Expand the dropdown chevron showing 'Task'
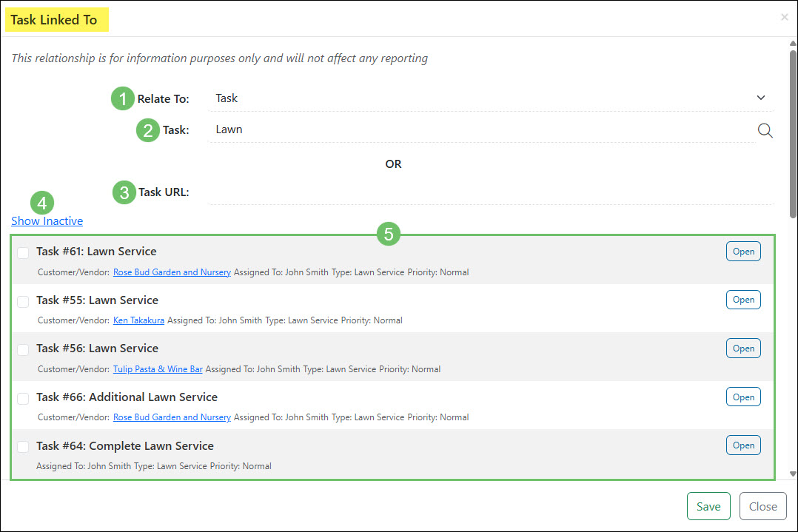This screenshot has height=532, width=798. (760, 98)
